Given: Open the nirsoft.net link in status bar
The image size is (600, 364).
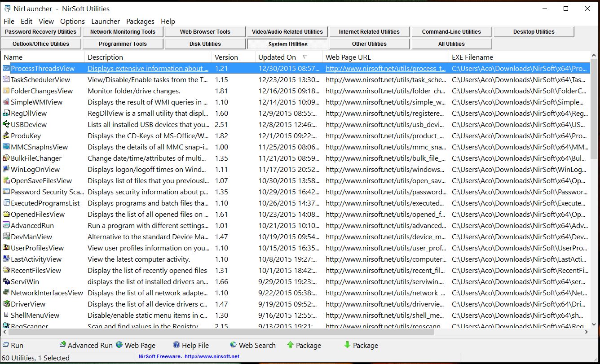Looking at the screenshot, I should click(x=212, y=356).
